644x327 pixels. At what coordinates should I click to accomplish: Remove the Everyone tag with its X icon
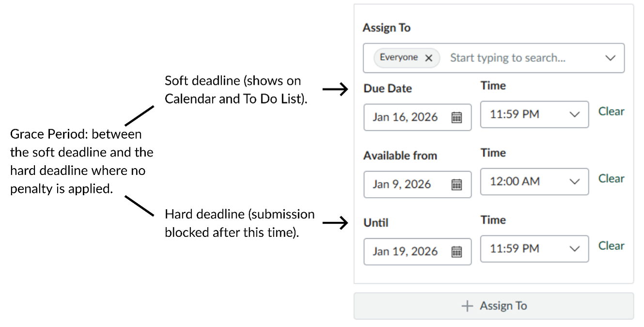pyautogui.click(x=428, y=57)
